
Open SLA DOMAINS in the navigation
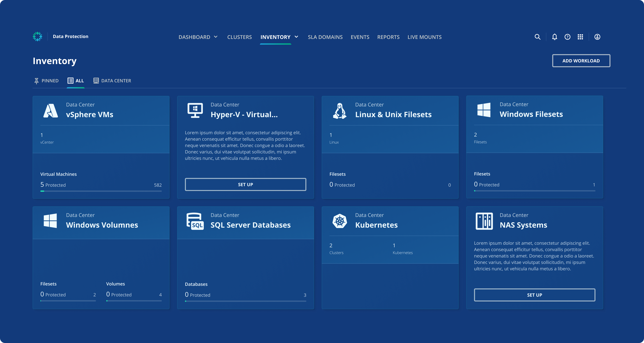click(325, 37)
